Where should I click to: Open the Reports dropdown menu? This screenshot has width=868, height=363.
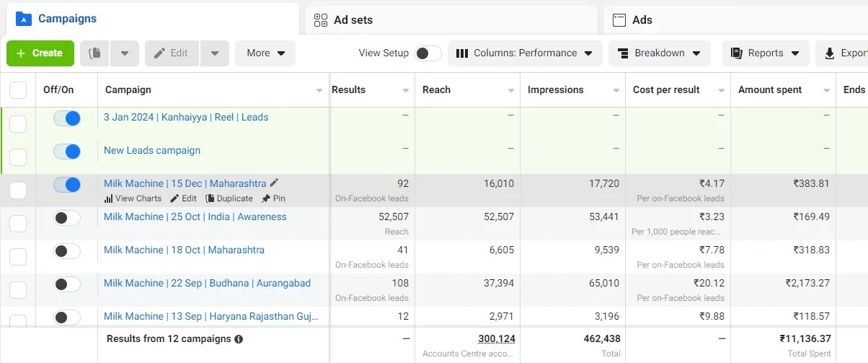[765, 53]
